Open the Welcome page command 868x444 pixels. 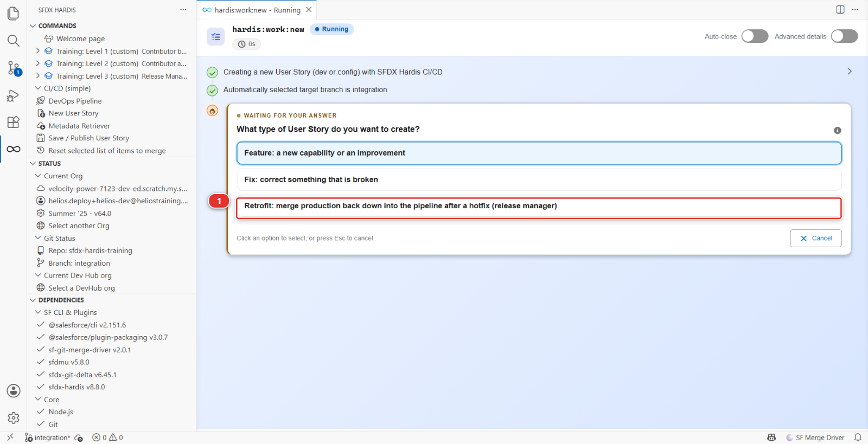click(80, 38)
